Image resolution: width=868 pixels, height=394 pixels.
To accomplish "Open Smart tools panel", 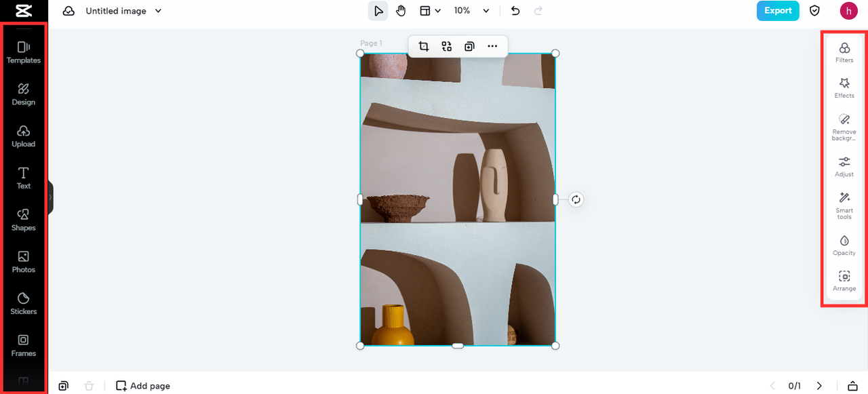I will [x=844, y=205].
